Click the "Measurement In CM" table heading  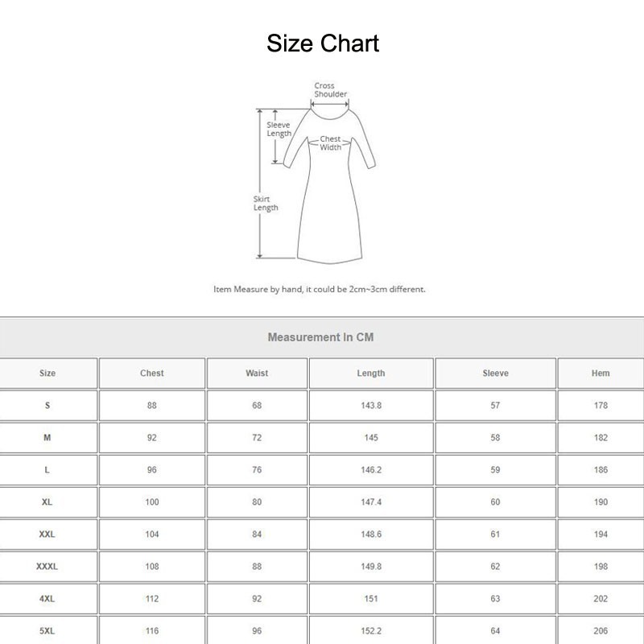pyautogui.click(x=320, y=337)
